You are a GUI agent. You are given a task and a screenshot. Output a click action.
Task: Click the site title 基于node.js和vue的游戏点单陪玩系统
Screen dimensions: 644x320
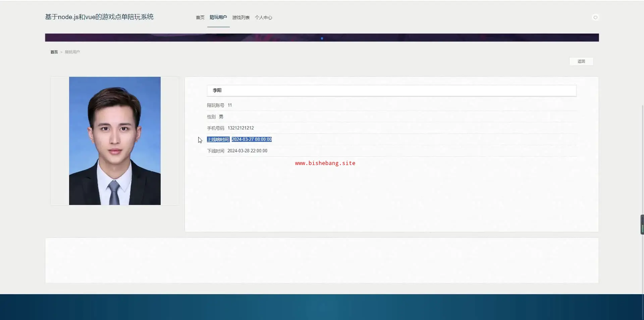tap(99, 17)
